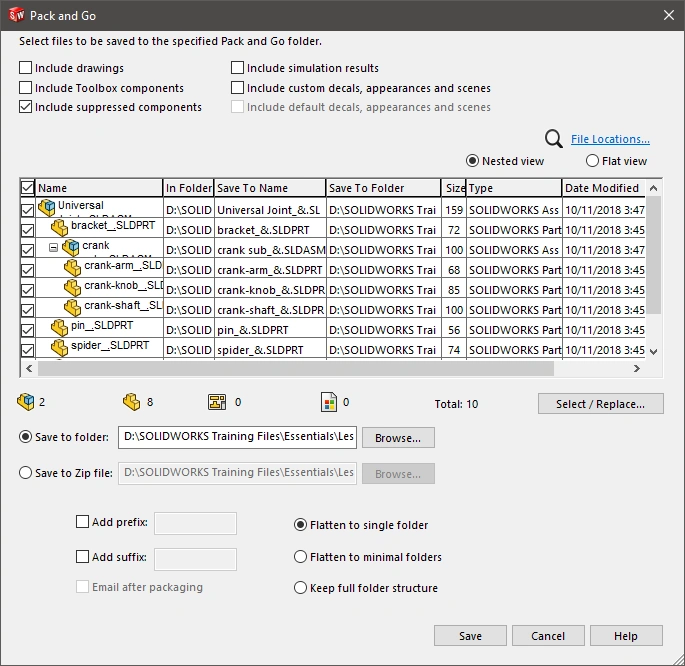Enable Include simulation results
This screenshot has width=685, height=666.
click(x=237, y=68)
